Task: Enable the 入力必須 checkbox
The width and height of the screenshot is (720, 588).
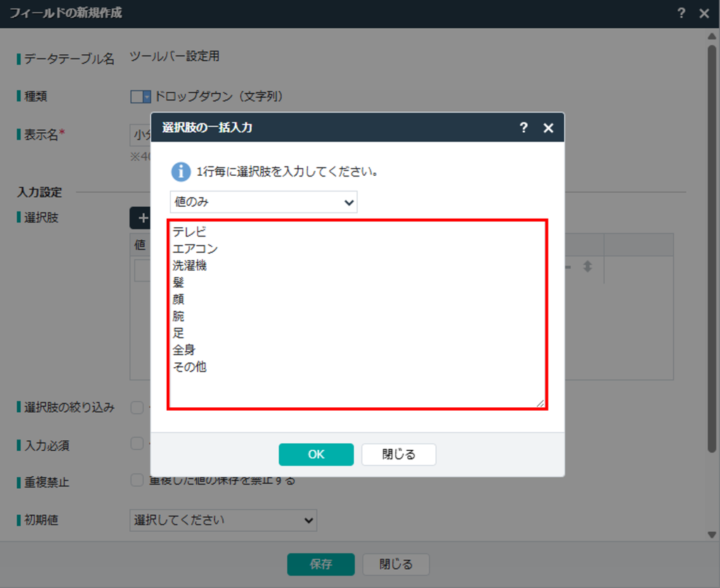Action: point(137,444)
